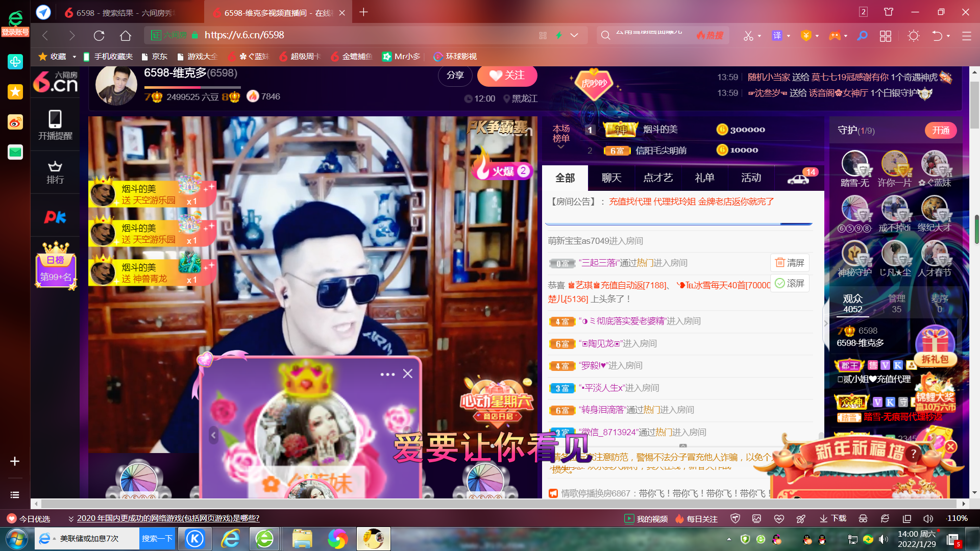
Task: Toggle the system tray volume speaker
Action: pos(884,539)
